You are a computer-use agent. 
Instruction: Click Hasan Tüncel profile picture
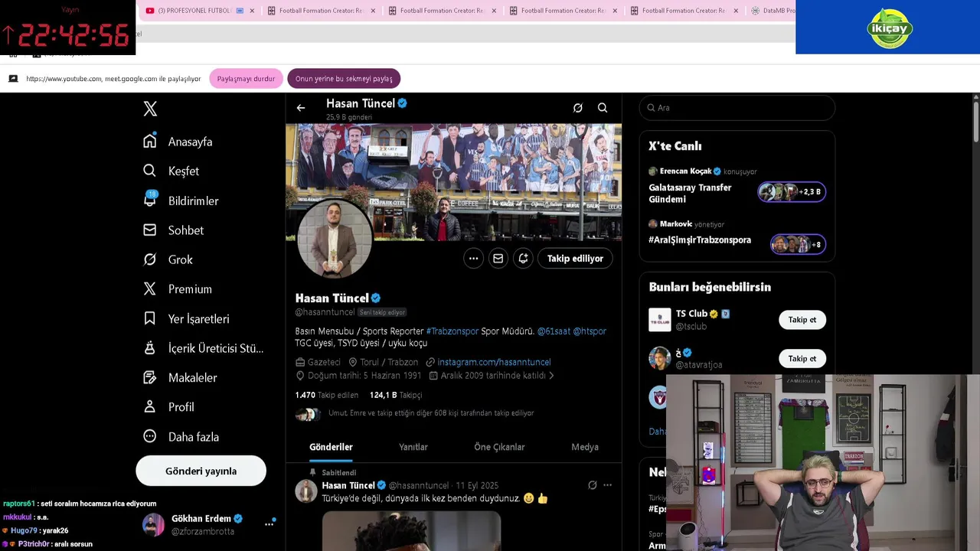pos(335,239)
